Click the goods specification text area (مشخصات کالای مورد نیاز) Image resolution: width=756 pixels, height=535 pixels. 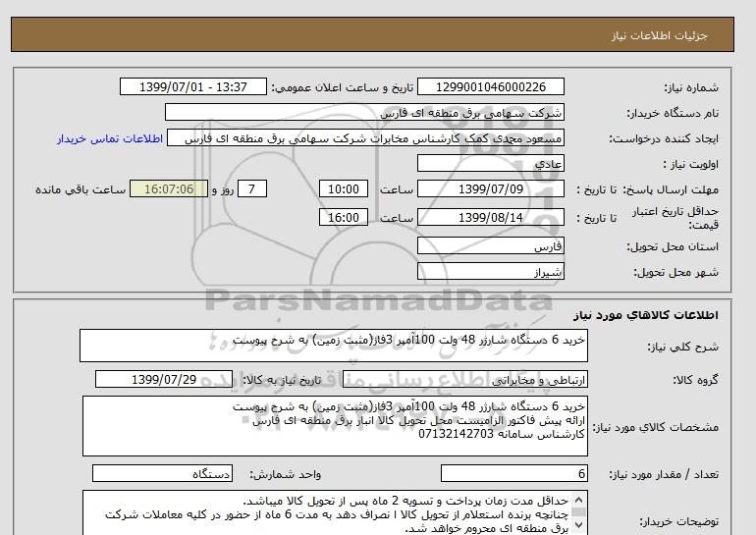tap(335, 426)
